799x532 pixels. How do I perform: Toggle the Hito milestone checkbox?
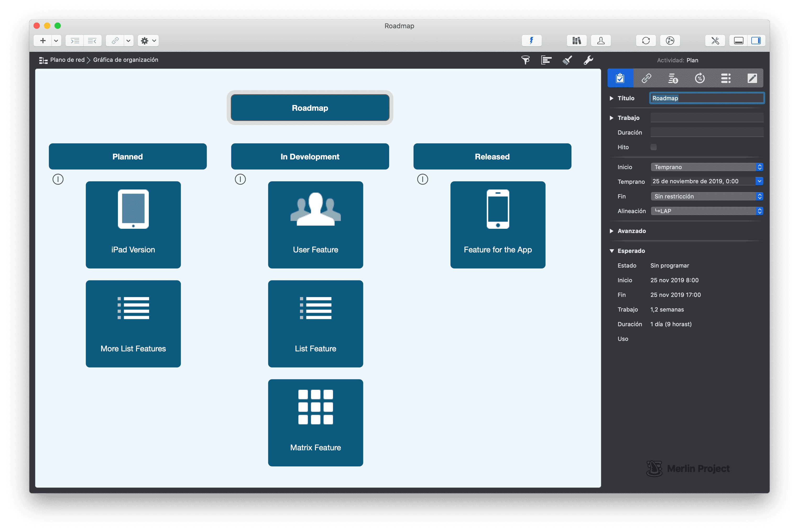653,147
